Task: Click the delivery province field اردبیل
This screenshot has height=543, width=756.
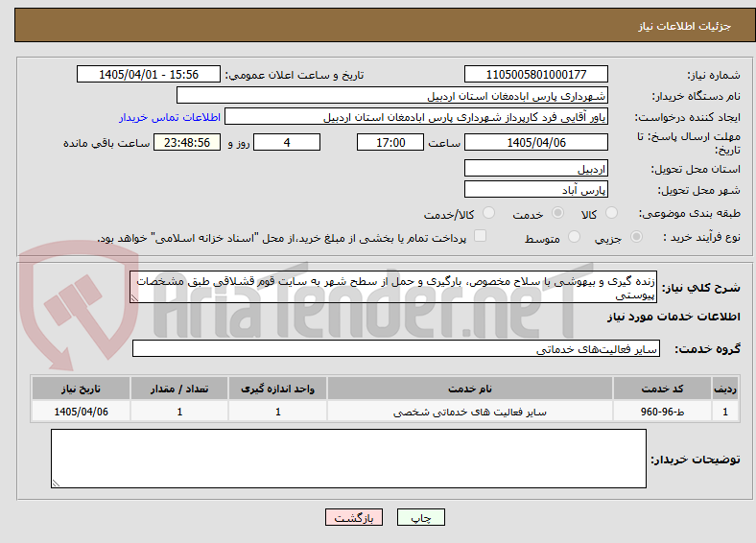Action: point(536,168)
